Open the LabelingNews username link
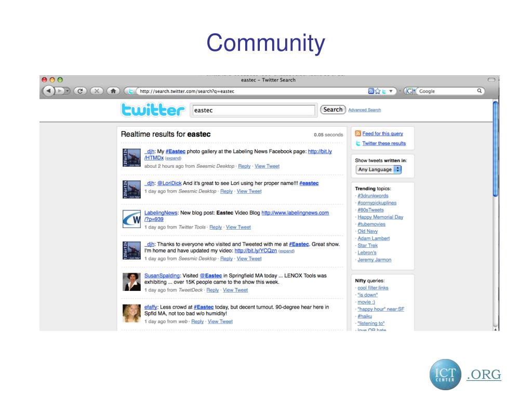The width and height of the screenshot is (532, 399). 161,212
